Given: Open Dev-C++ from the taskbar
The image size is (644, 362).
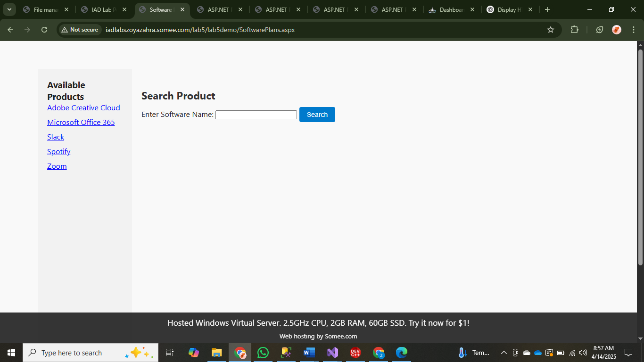Looking at the screenshot, I should [x=355, y=353].
